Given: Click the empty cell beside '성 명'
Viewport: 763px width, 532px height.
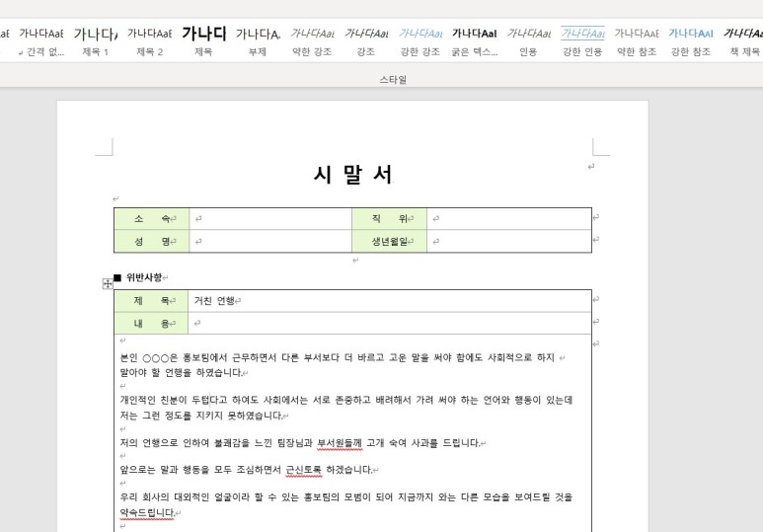Looking at the screenshot, I should [x=270, y=242].
